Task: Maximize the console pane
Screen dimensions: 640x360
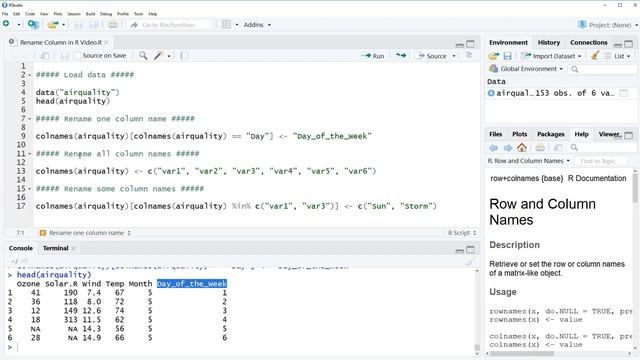Action: (x=471, y=249)
